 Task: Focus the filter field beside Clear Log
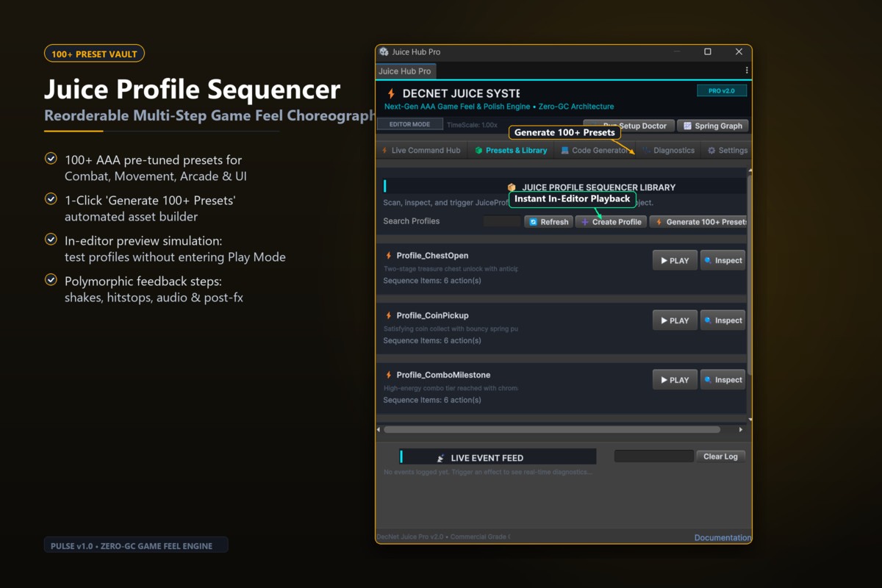653,456
